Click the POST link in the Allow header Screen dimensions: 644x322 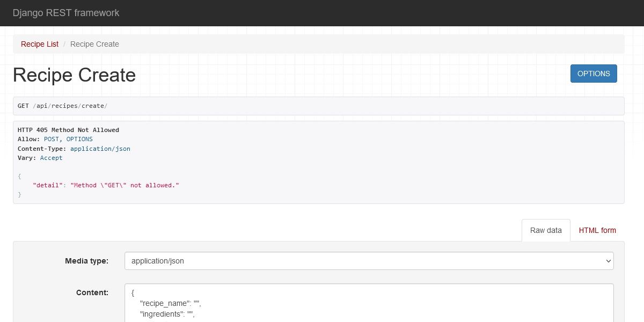pyautogui.click(x=51, y=139)
